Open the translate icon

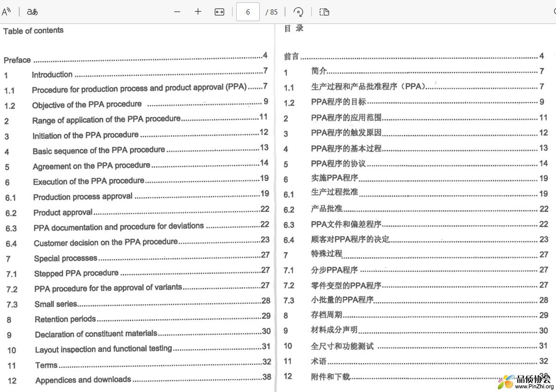point(32,12)
